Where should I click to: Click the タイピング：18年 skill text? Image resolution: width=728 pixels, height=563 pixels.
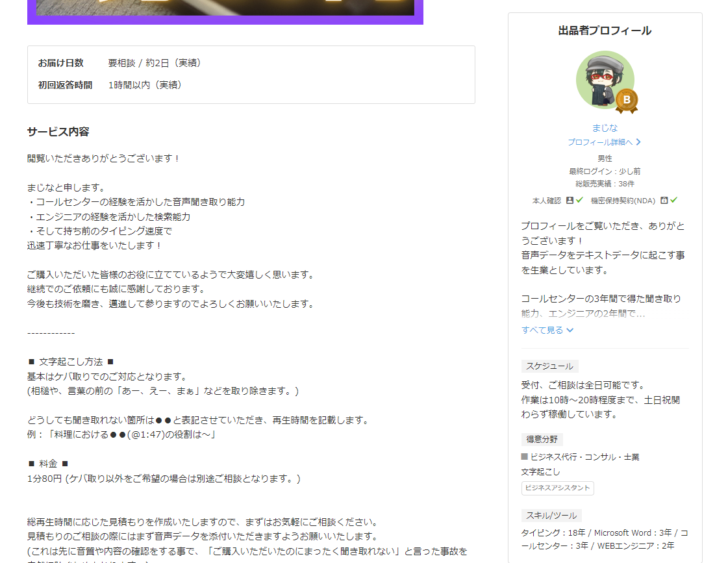553,533
